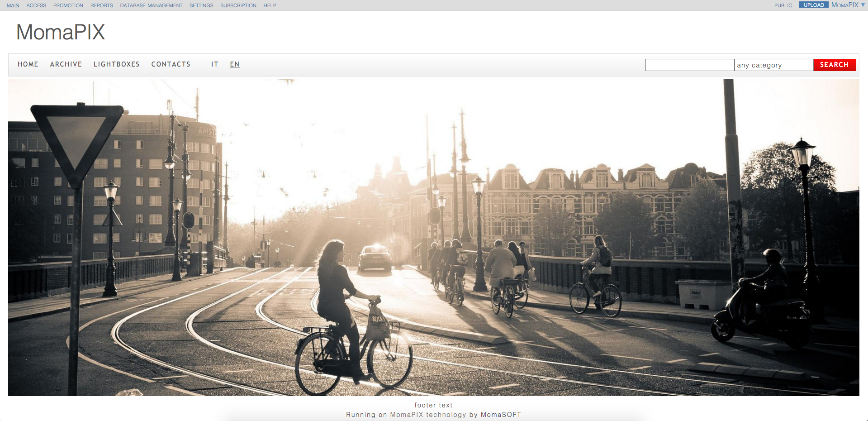This screenshot has width=868, height=421.
Task: Open the HELP menu
Action: [270, 5]
